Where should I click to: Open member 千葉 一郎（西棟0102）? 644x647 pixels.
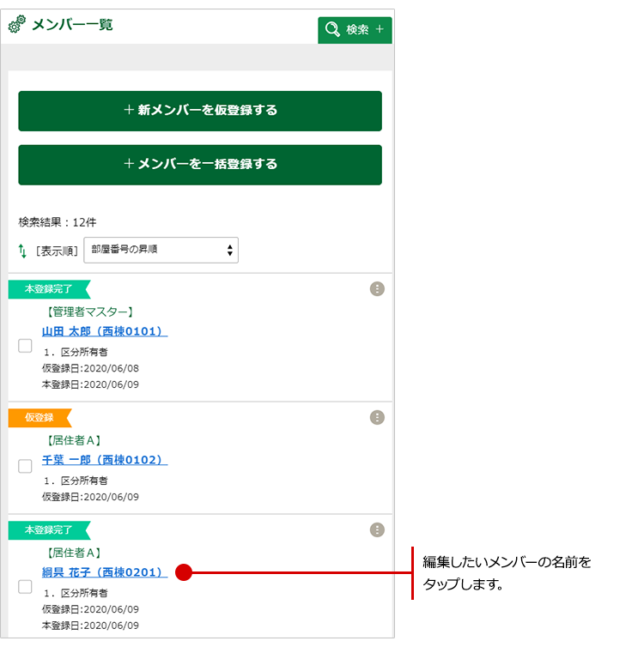(104, 460)
